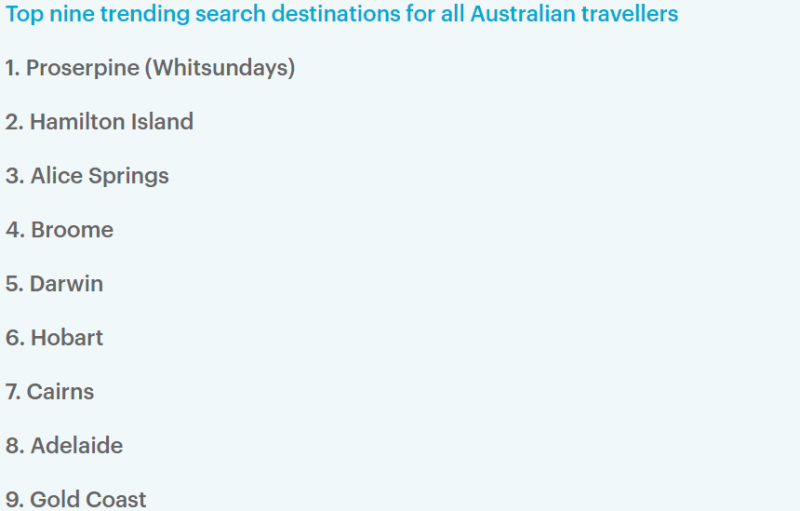Click the Cairns destination text

[60, 392]
